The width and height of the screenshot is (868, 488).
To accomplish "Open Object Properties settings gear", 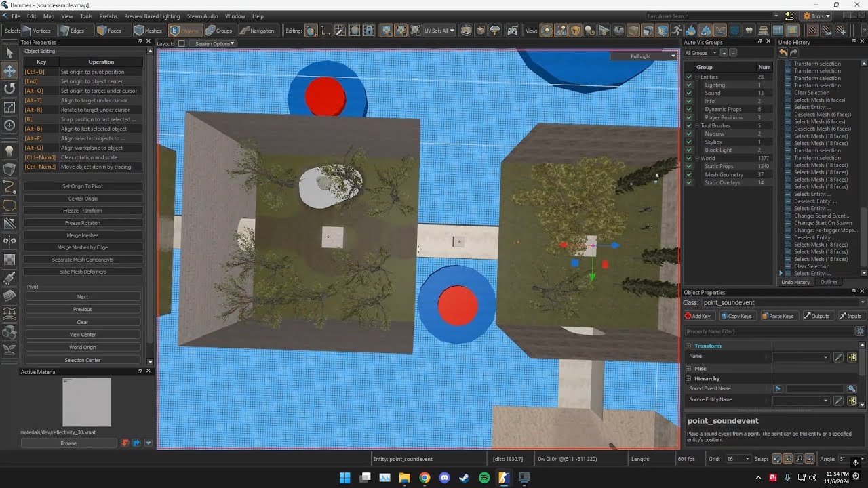I will pos(860,331).
